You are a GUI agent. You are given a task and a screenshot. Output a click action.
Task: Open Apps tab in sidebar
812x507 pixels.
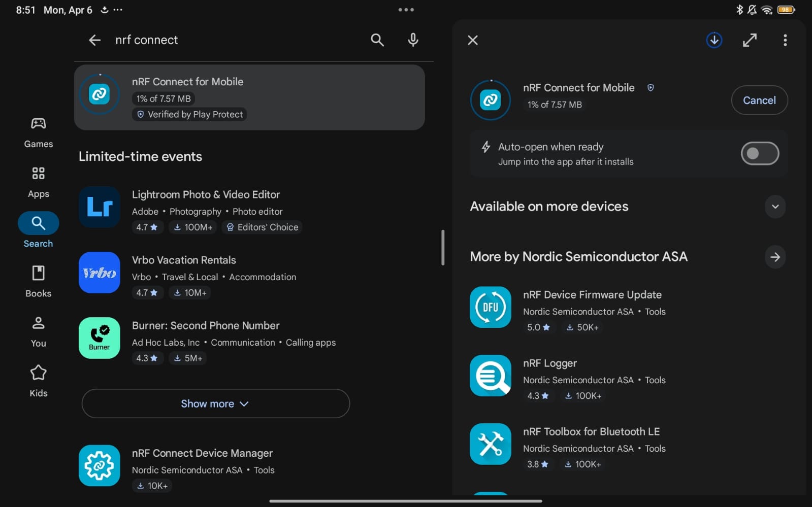pyautogui.click(x=39, y=183)
